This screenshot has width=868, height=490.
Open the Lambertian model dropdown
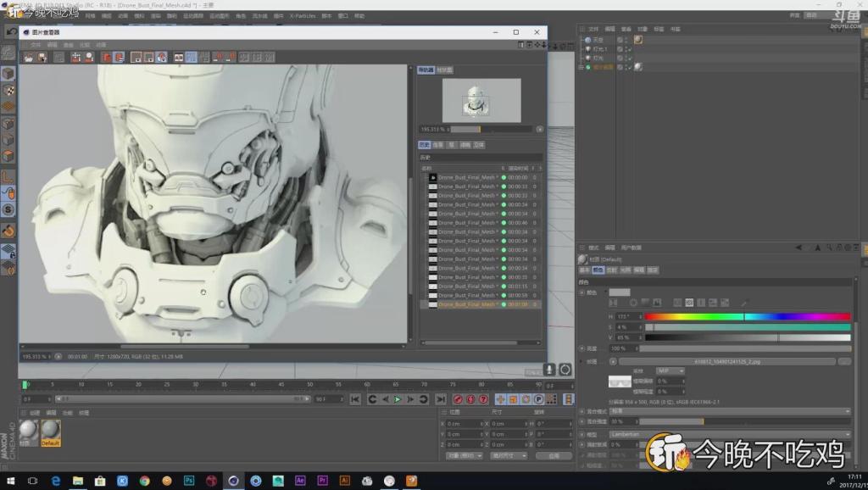tap(730, 435)
